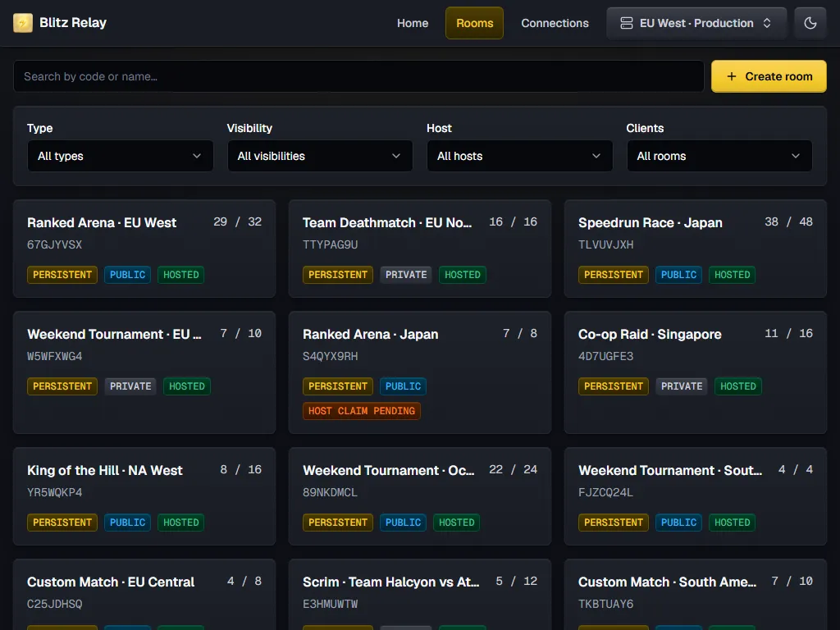The image size is (840, 630).
Task: Go to the Home tab
Action: point(413,23)
